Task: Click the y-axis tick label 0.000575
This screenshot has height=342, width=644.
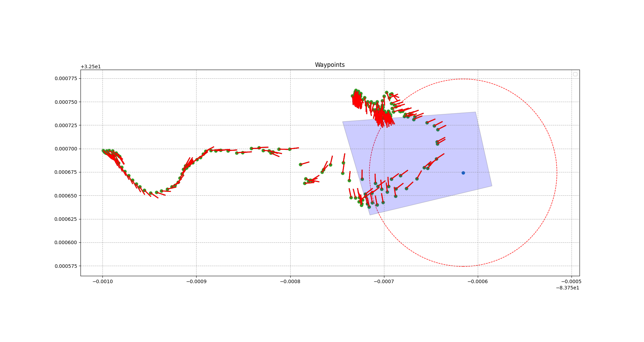Action: coord(66,266)
